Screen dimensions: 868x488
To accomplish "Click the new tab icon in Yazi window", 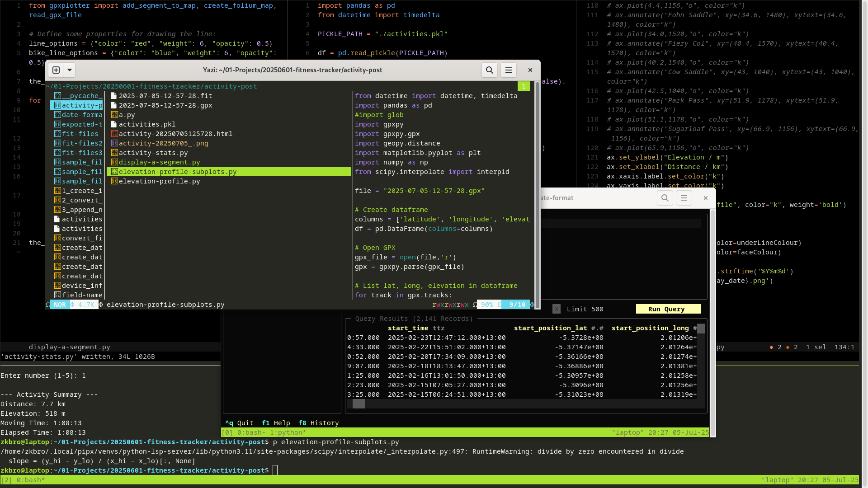I will [56, 70].
